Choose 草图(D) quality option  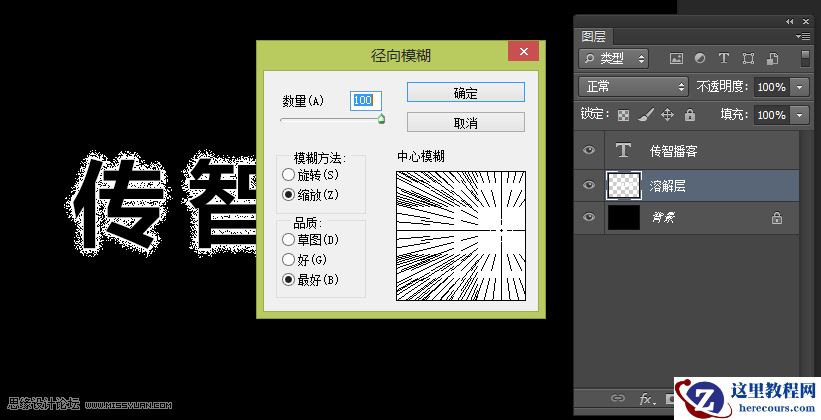coord(310,240)
